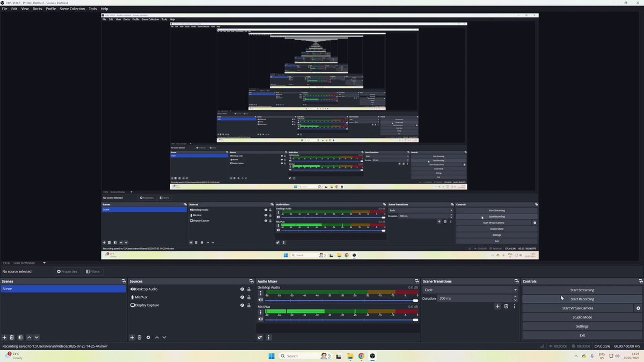Pop out the Sources dock
Viewport: 644px width, 362px height.
(x=252, y=281)
